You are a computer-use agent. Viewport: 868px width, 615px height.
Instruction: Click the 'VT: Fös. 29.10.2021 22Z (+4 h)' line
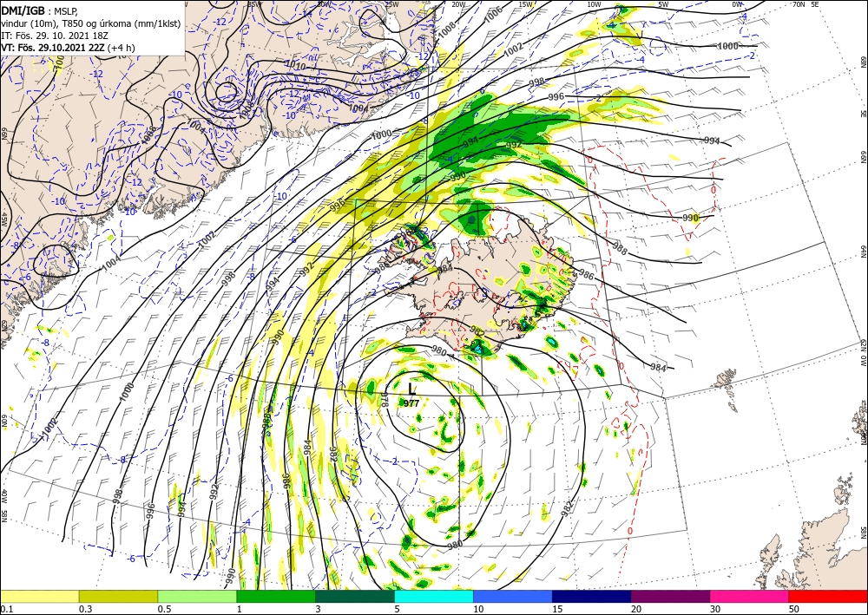[x=68, y=48]
